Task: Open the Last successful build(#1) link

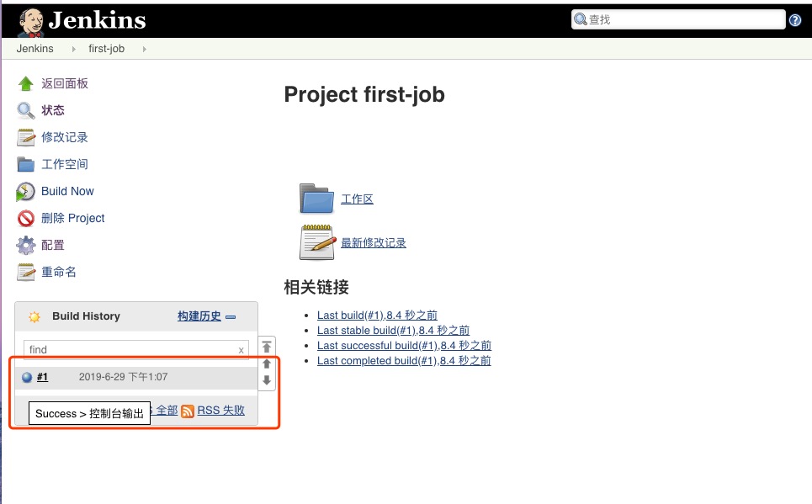Action: click(404, 345)
